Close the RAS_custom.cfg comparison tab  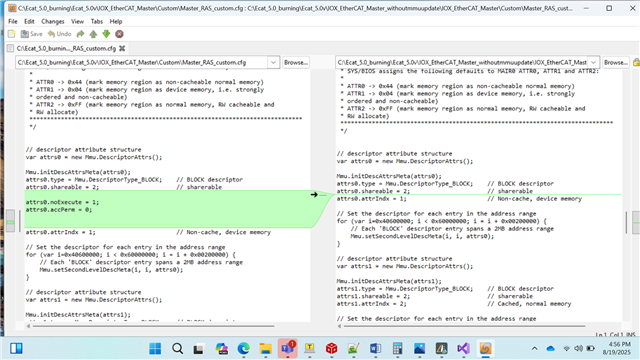click(x=122, y=48)
